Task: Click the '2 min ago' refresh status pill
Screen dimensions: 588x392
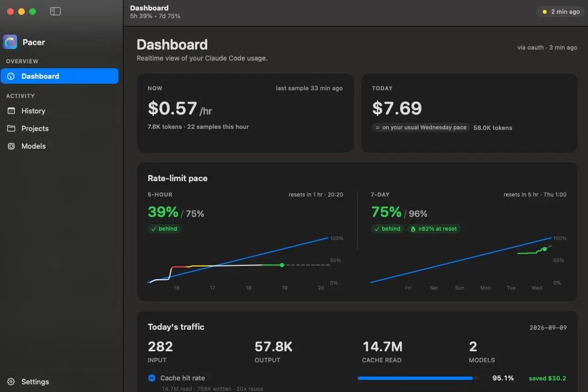Action: tap(561, 12)
